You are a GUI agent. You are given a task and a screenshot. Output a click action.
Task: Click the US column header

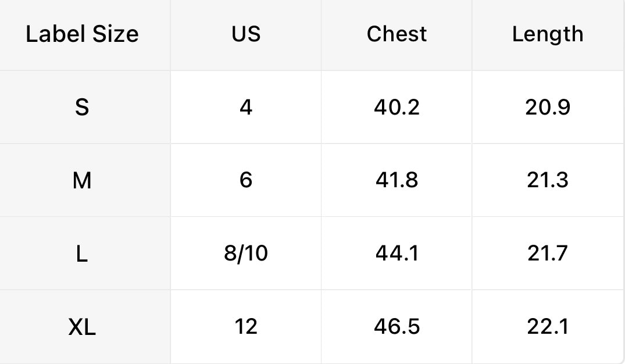[x=246, y=34]
